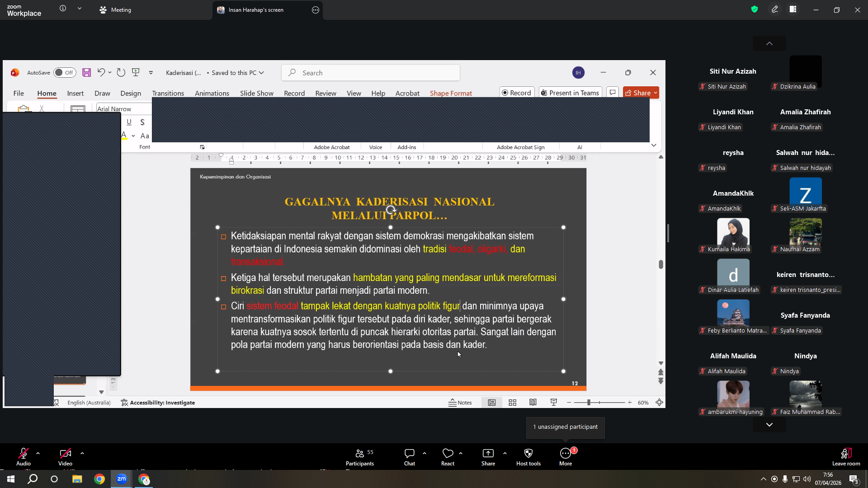868x488 pixels.
Task: Open Change Case Aa menu
Action: 145,136
